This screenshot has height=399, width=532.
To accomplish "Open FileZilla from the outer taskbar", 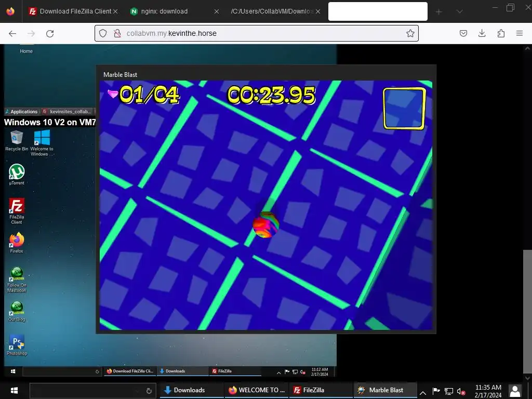I will click(321, 390).
